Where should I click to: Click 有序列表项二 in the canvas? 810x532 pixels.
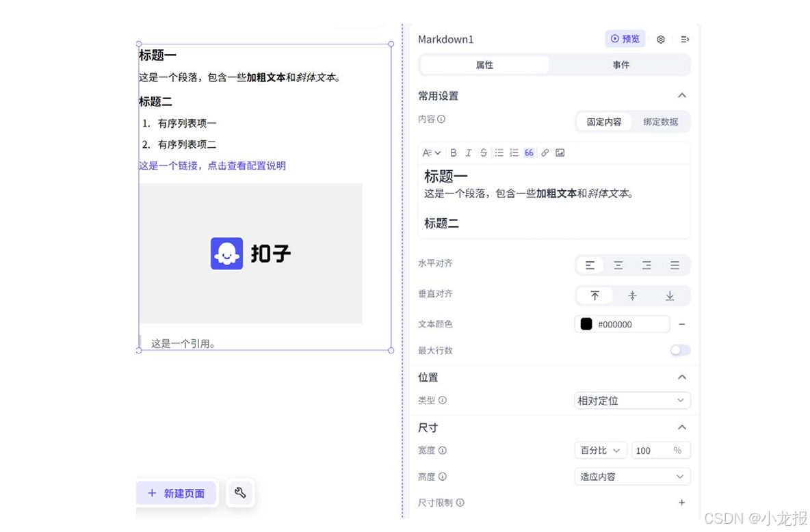[x=187, y=144]
